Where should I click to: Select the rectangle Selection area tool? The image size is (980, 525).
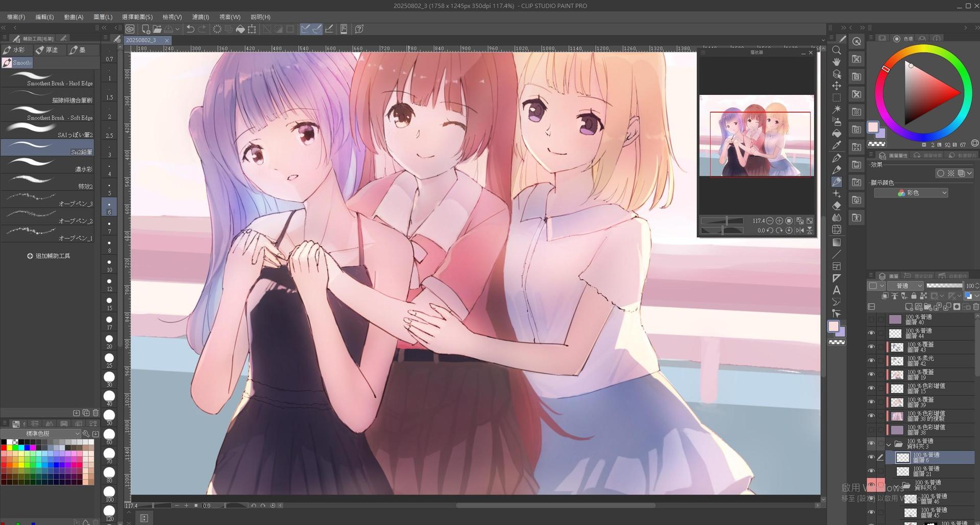point(837,97)
